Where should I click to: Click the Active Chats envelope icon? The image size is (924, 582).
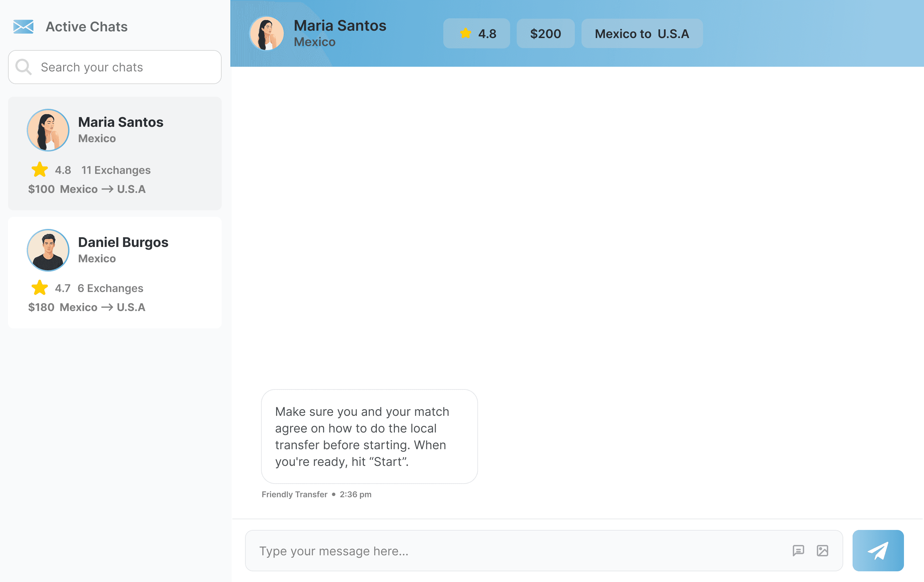[23, 26]
